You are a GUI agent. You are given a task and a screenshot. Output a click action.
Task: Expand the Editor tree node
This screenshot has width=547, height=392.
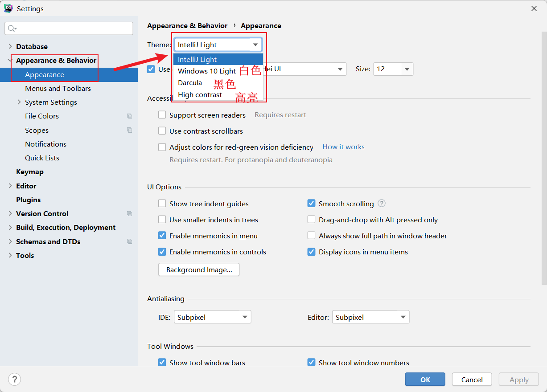10,186
